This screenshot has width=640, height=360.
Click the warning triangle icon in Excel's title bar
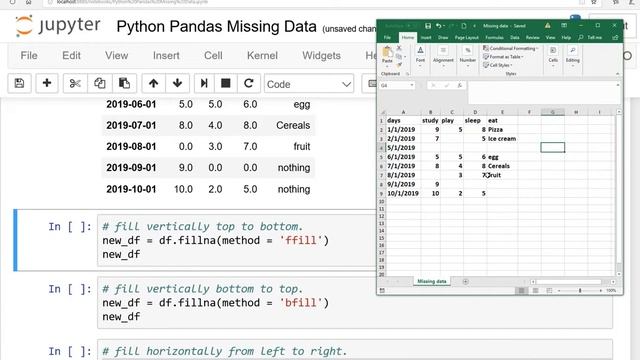coord(547,26)
